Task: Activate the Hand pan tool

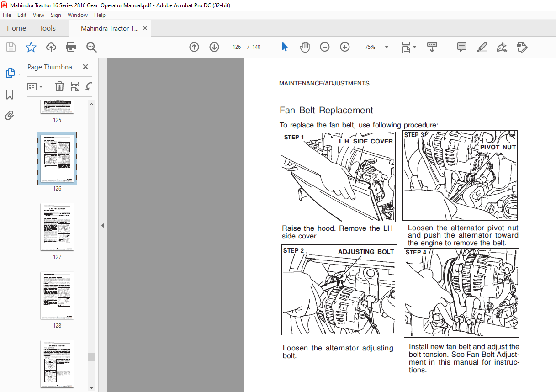Action: (305, 47)
